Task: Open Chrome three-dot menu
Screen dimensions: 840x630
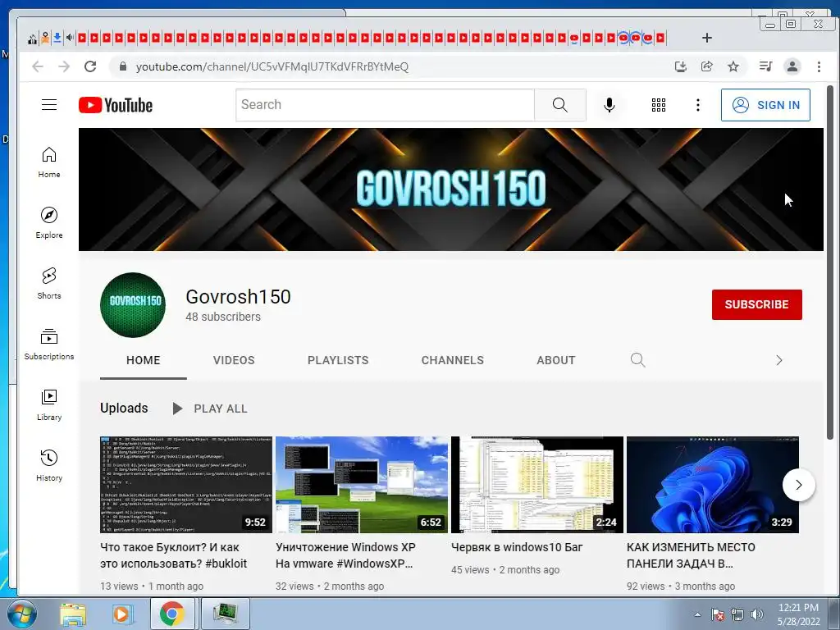Action: 819,66
